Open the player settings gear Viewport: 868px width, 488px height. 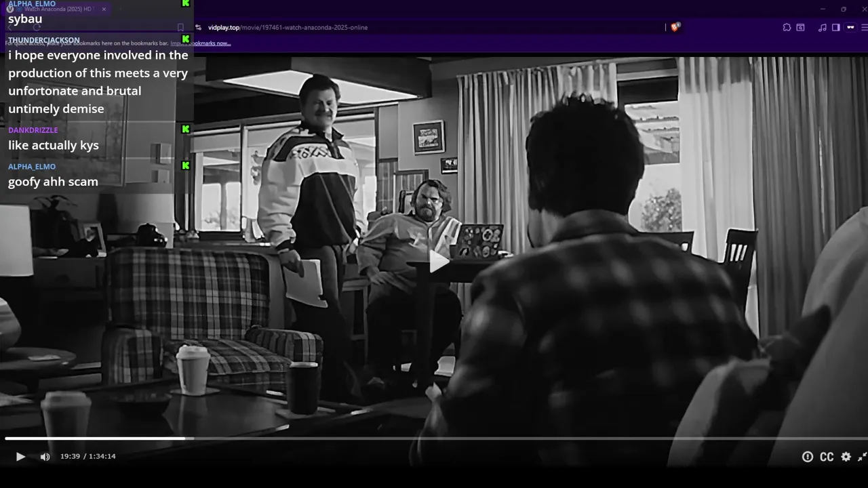click(846, 457)
